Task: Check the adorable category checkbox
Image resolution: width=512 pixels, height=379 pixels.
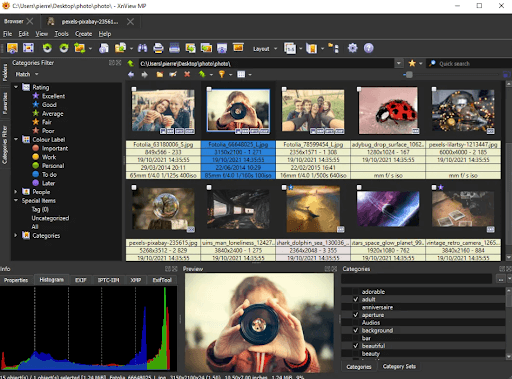Action: point(356,292)
